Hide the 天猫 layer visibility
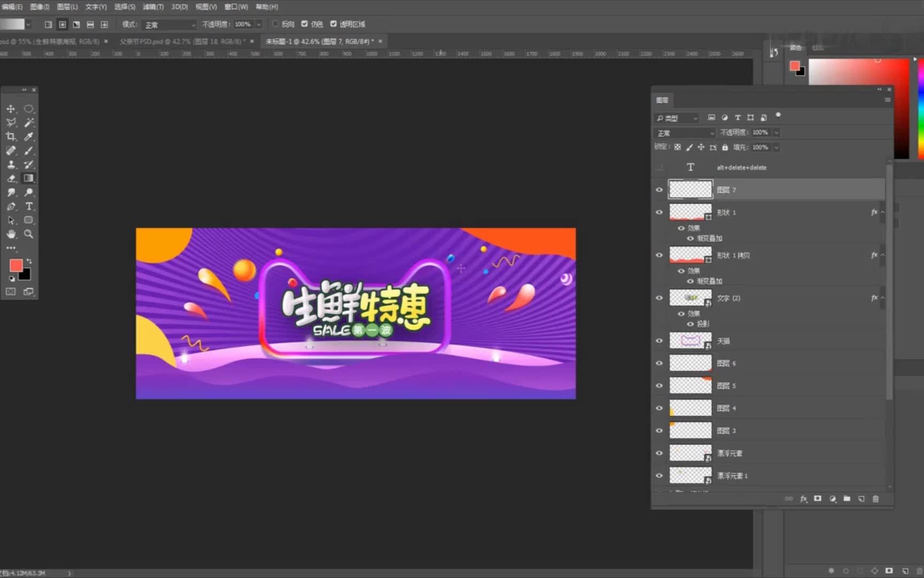Screen dimensions: 924x578 click(x=659, y=341)
